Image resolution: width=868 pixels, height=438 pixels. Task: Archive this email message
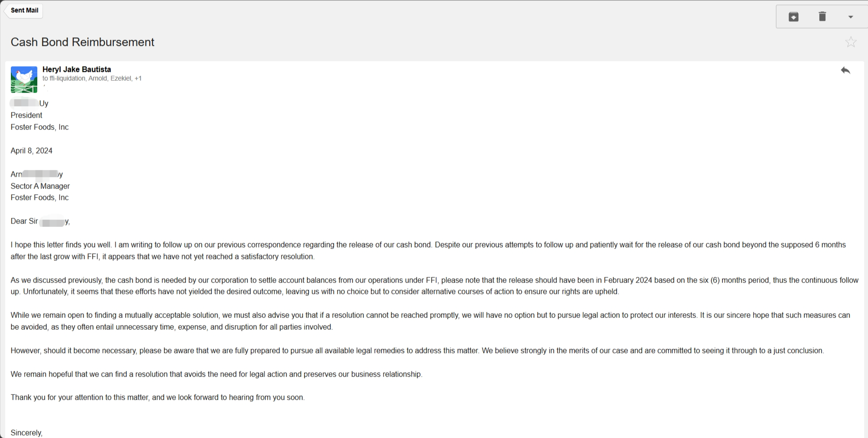(x=793, y=17)
